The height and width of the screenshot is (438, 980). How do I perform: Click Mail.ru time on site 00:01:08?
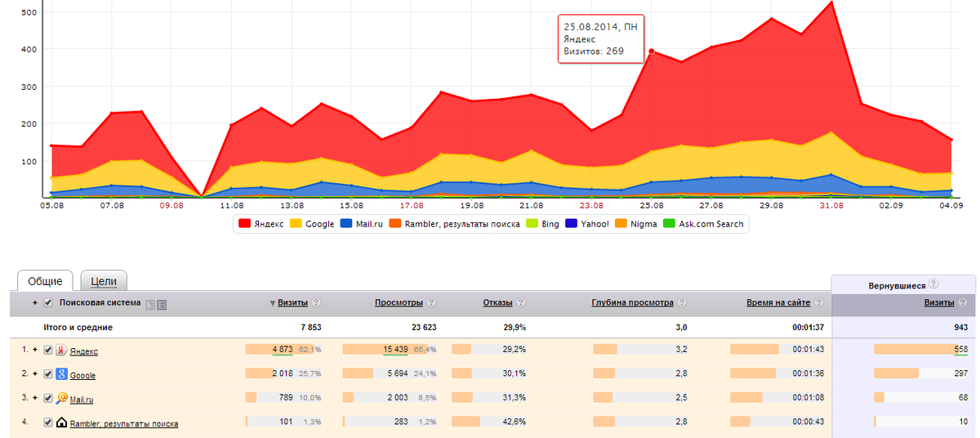pyautogui.click(x=809, y=399)
